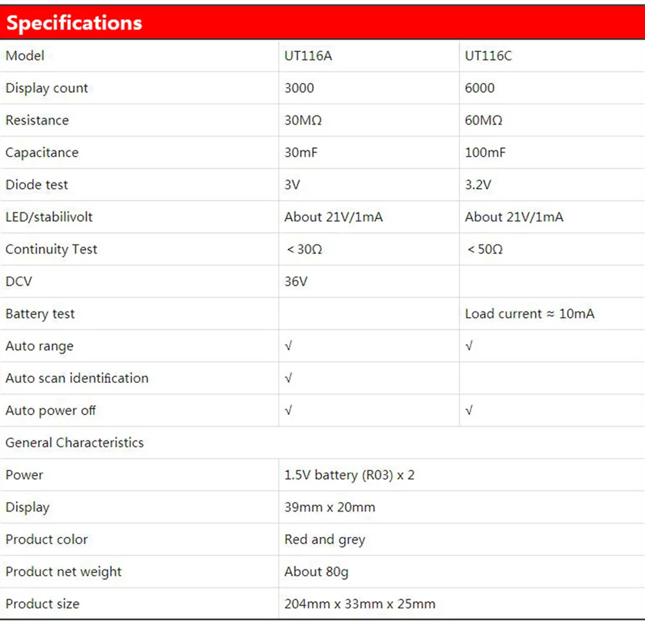Click the Auto power off checkmark for UT116A
Viewport: 645px width, 644px height.
[x=288, y=411]
